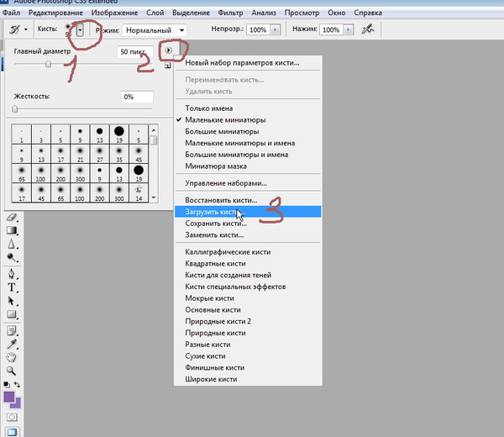Switch view to Большие миниатюры и имена

pos(248,155)
